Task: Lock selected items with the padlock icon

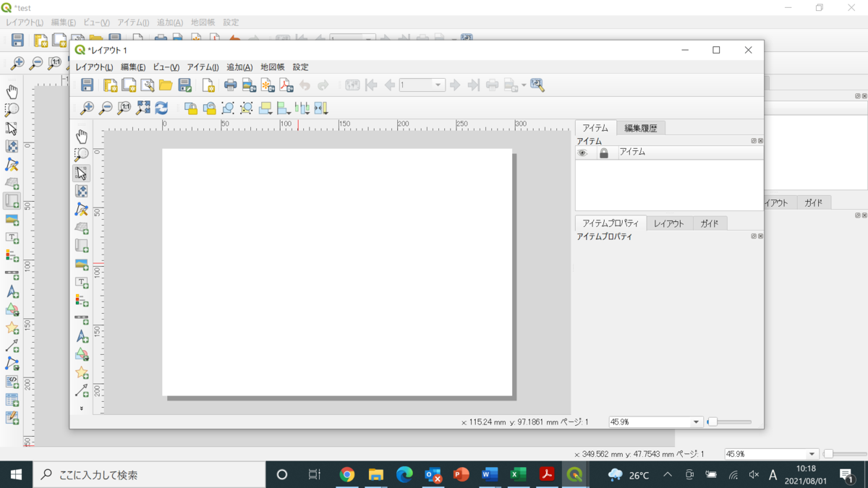Action: (190, 108)
